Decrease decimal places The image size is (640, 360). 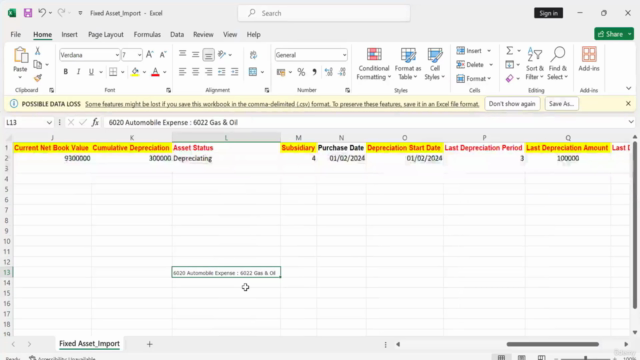(342, 72)
